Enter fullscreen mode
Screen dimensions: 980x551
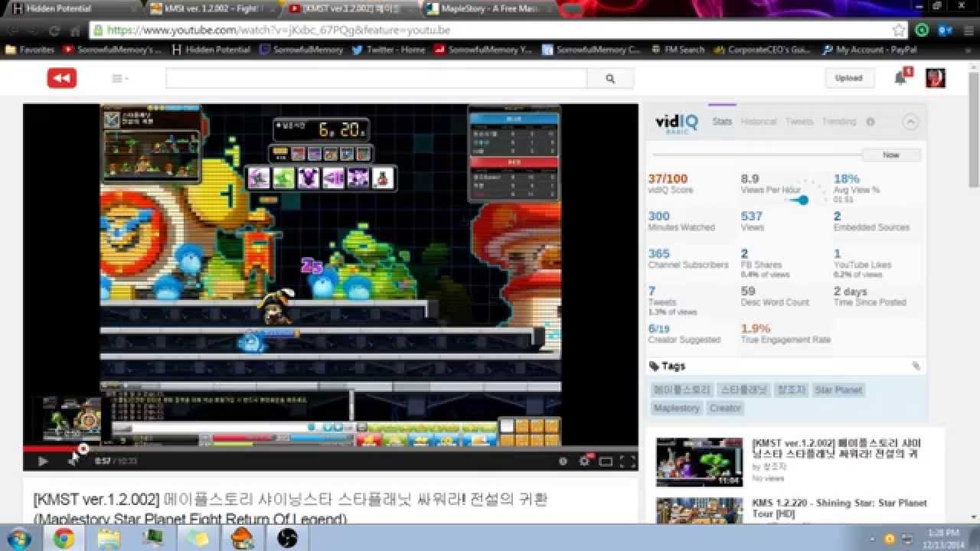627,461
